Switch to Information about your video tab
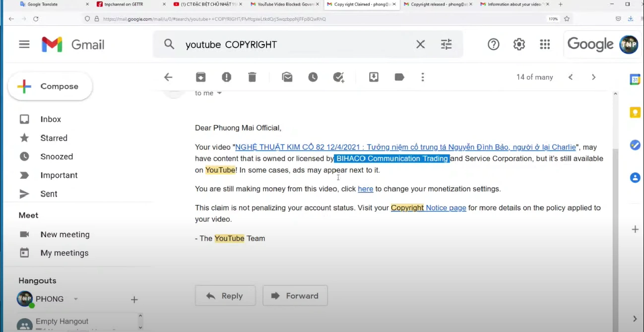The width and height of the screenshot is (644, 332). pyautogui.click(x=514, y=4)
